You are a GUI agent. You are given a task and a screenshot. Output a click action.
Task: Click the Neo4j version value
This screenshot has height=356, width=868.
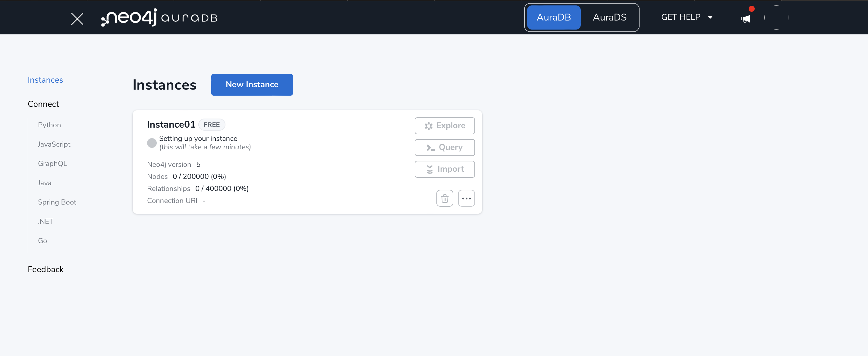tap(198, 164)
